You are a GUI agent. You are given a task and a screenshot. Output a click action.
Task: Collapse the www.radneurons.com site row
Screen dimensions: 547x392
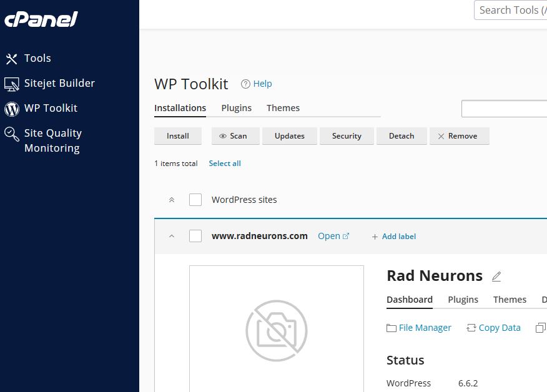(x=172, y=236)
